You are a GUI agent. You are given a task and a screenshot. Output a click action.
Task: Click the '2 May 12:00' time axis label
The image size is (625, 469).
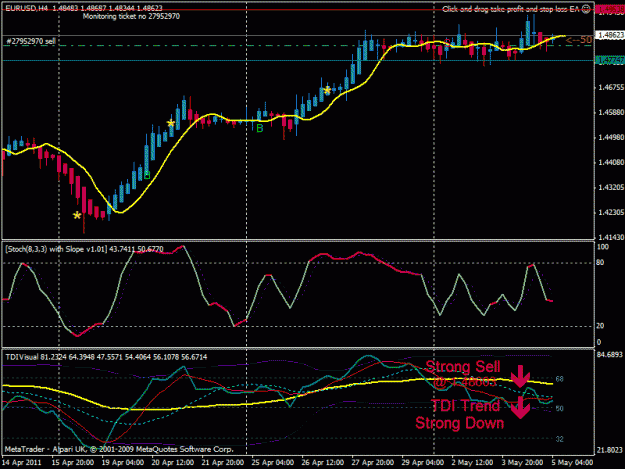tap(472, 463)
